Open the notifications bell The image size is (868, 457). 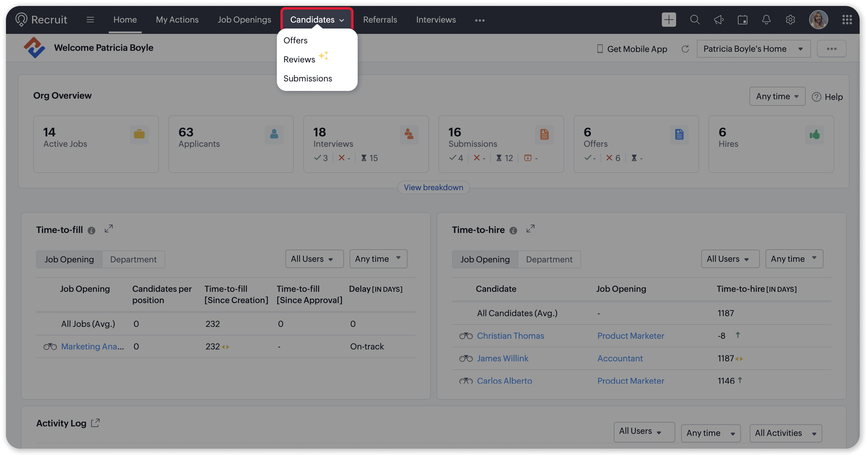click(766, 20)
